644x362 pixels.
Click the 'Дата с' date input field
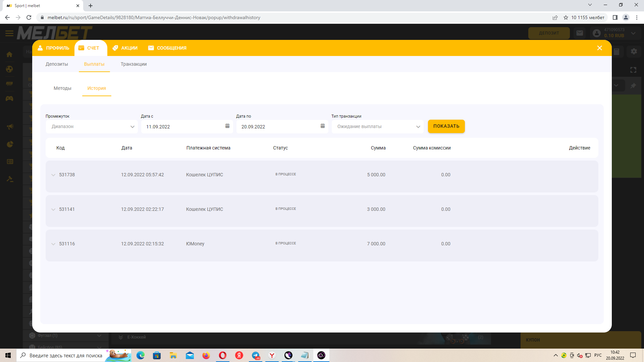[x=181, y=127]
